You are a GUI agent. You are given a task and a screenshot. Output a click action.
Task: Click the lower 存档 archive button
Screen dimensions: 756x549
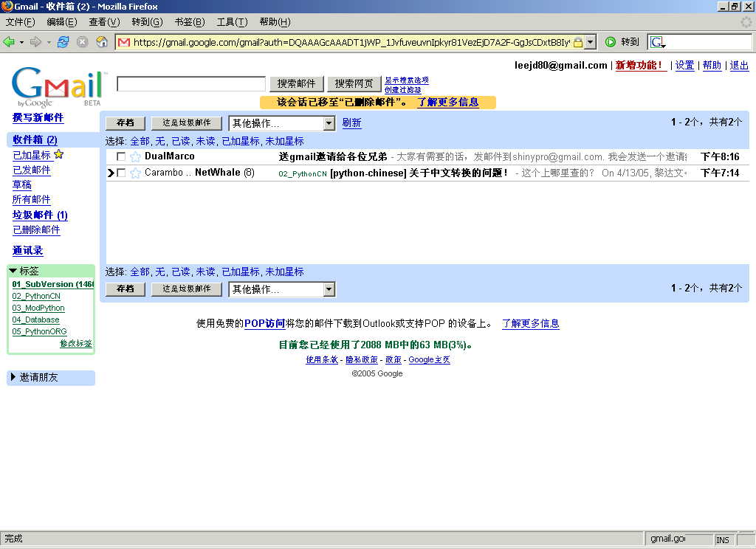pos(126,289)
